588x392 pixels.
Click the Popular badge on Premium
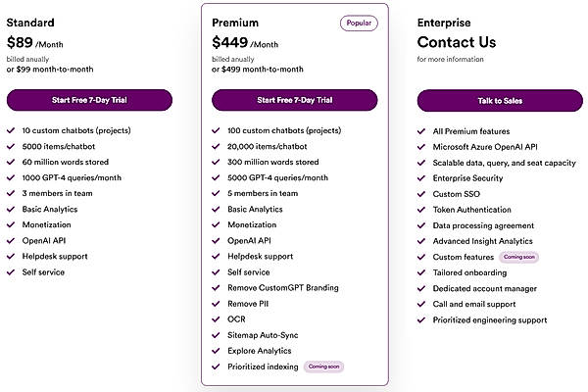tap(359, 23)
